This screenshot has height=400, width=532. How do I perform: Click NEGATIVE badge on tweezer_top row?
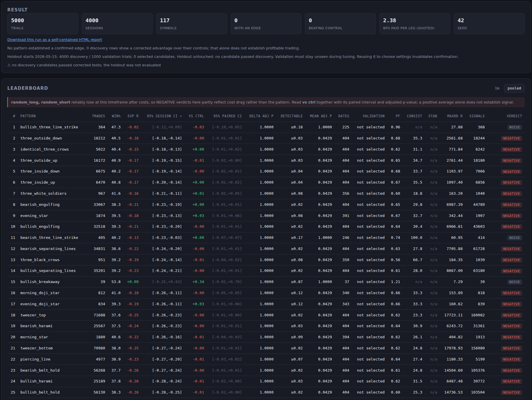(512, 315)
